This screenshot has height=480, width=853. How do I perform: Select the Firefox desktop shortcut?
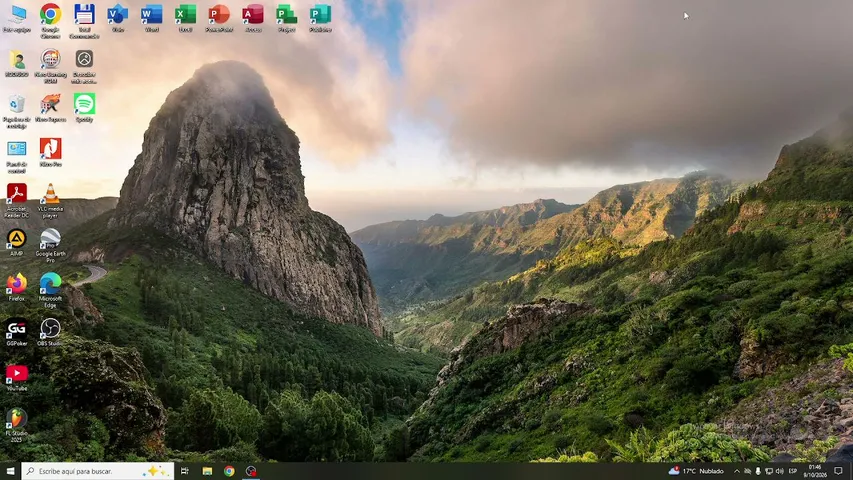coord(16,287)
